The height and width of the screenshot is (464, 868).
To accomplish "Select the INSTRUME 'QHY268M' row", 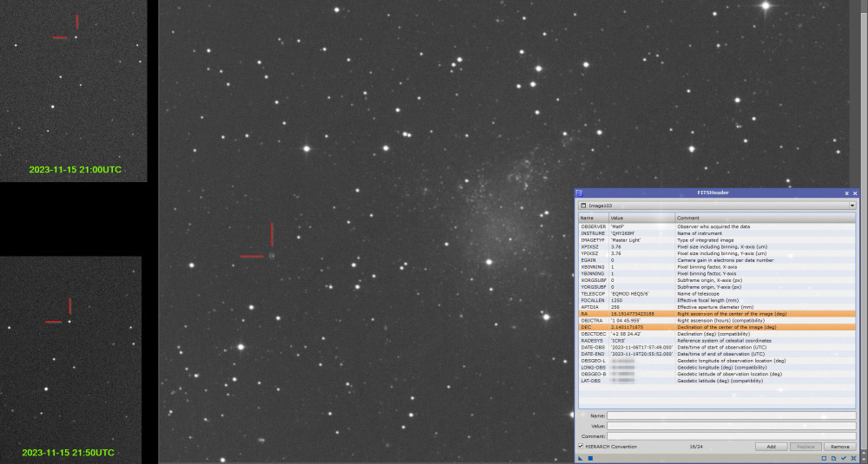I will pyautogui.click(x=717, y=233).
